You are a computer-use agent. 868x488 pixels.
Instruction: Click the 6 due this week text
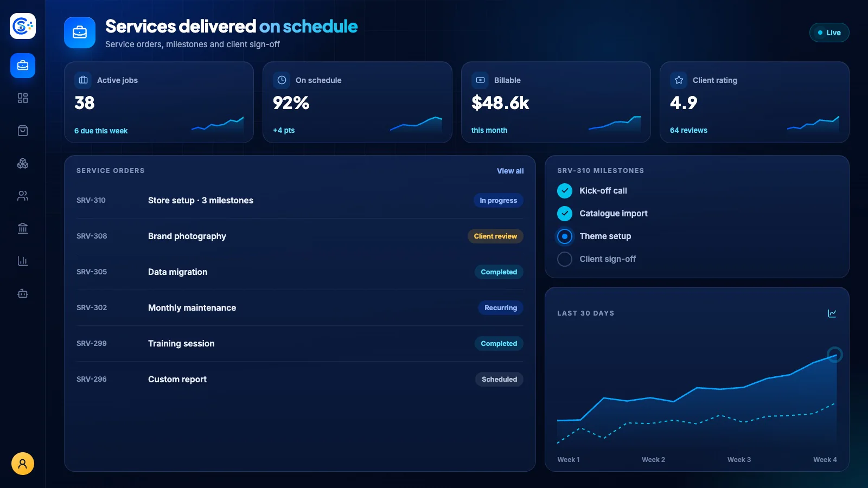click(101, 131)
